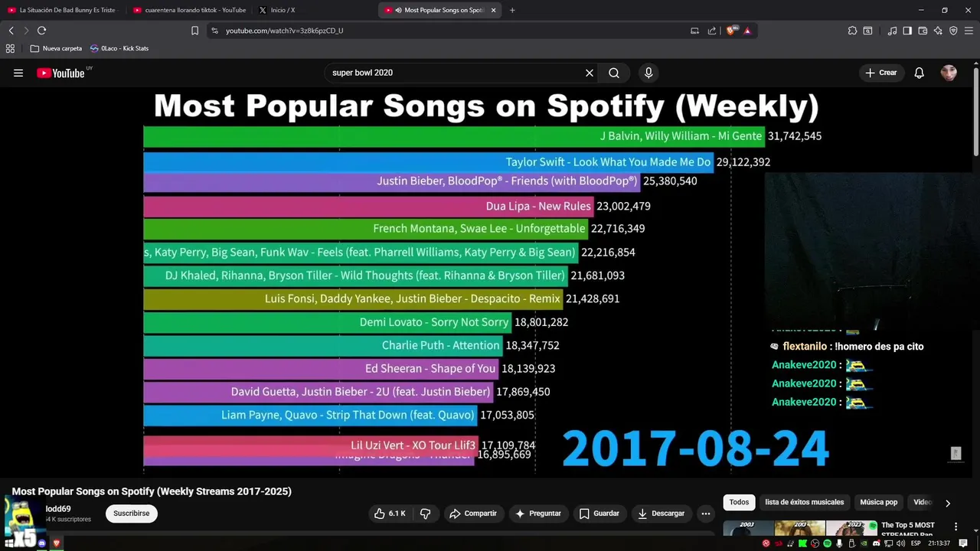Go forward in browser history

[x=26, y=31]
